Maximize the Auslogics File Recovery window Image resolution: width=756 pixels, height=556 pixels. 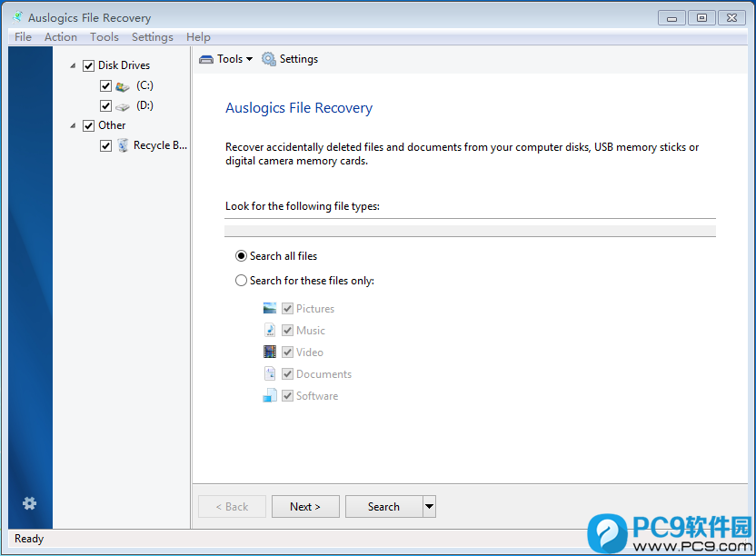[x=701, y=18]
